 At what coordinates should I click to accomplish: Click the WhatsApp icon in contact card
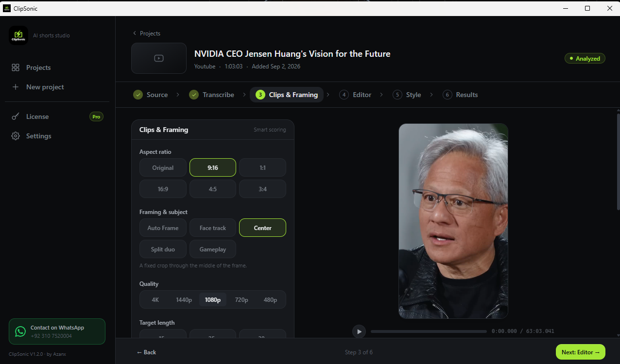pos(20,331)
